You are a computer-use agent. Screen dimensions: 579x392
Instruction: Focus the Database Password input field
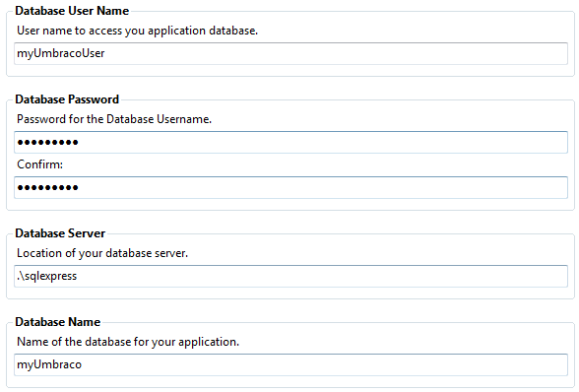click(x=290, y=142)
